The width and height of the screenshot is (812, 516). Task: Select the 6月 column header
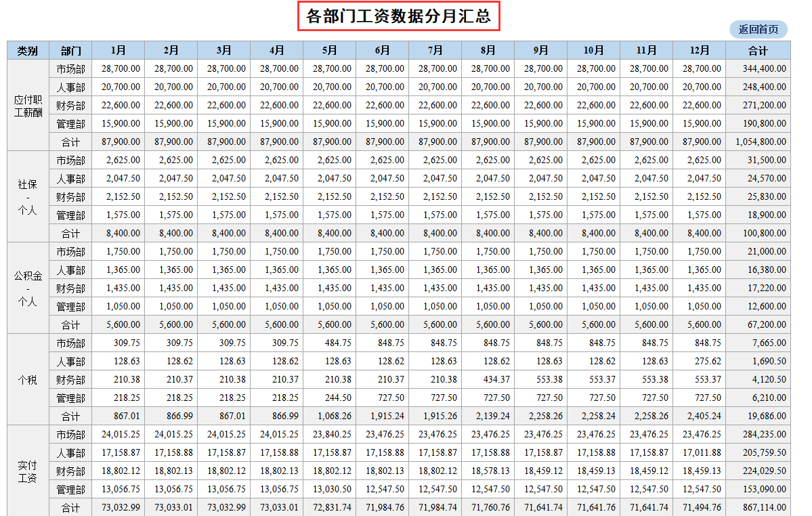[382, 50]
